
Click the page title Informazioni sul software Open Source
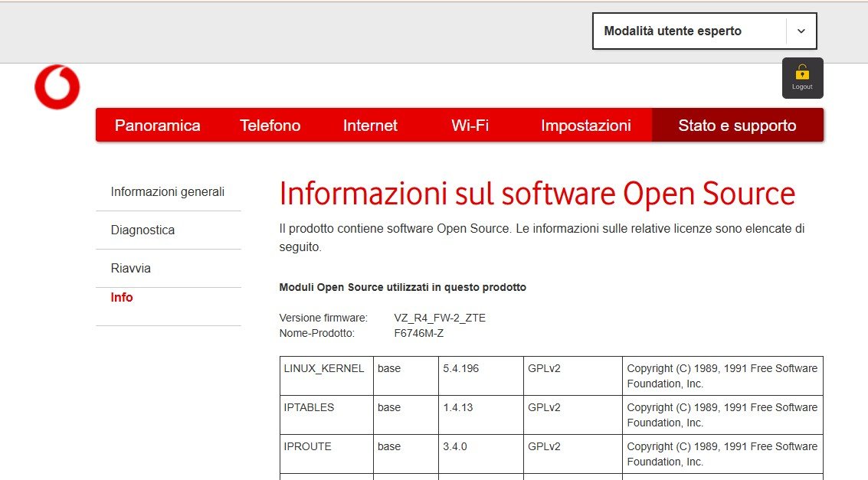(x=537, y=194)
